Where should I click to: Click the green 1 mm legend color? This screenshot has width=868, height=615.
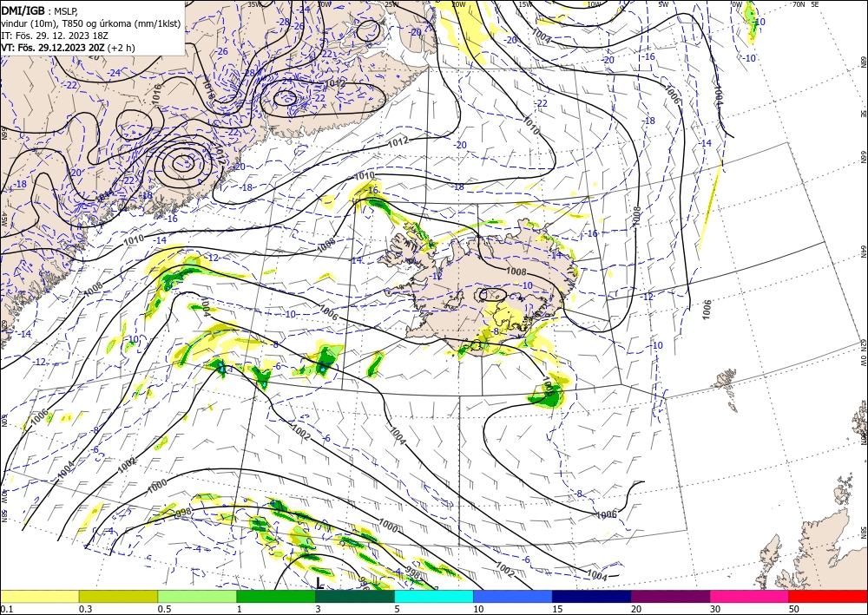(x=276, y=596)
